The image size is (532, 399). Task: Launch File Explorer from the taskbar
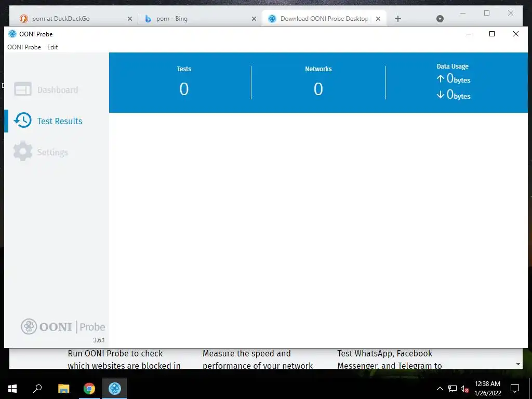pyautogui.click(x=63, y=389)
